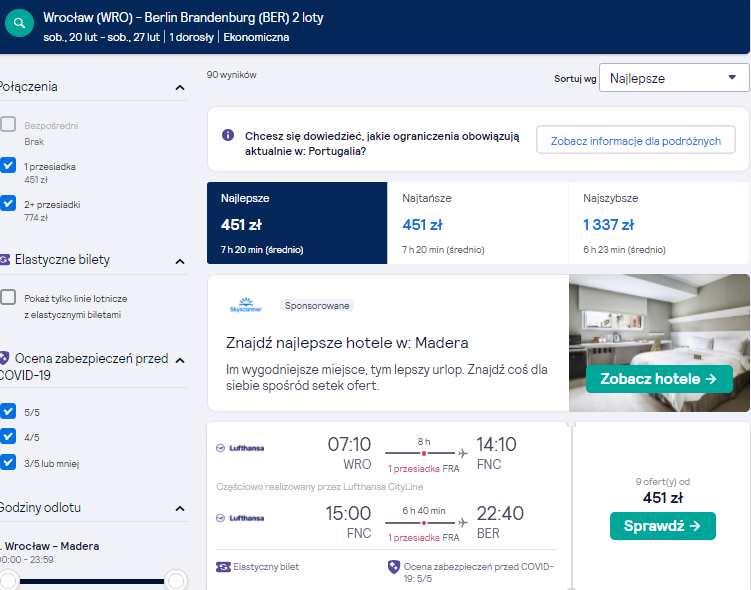Click the Elastyczne bilety ticket icon
The height and width of the screenshot is (590, 751).
pos(4,260)
